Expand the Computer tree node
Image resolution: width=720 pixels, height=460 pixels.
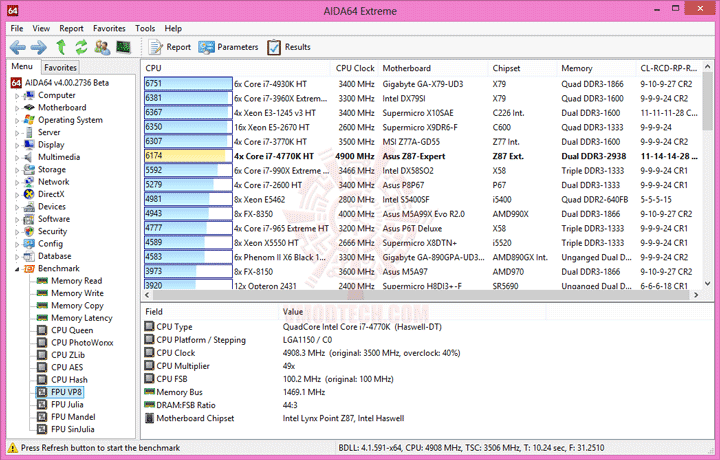(17, 96)
